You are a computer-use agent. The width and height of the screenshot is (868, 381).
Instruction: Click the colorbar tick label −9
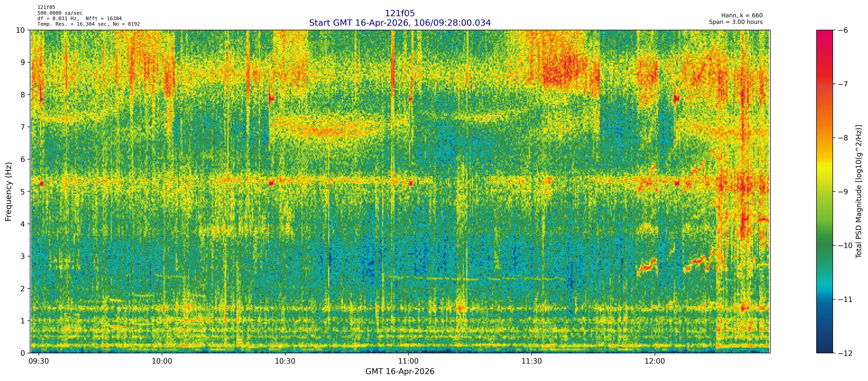click(842, 192)
